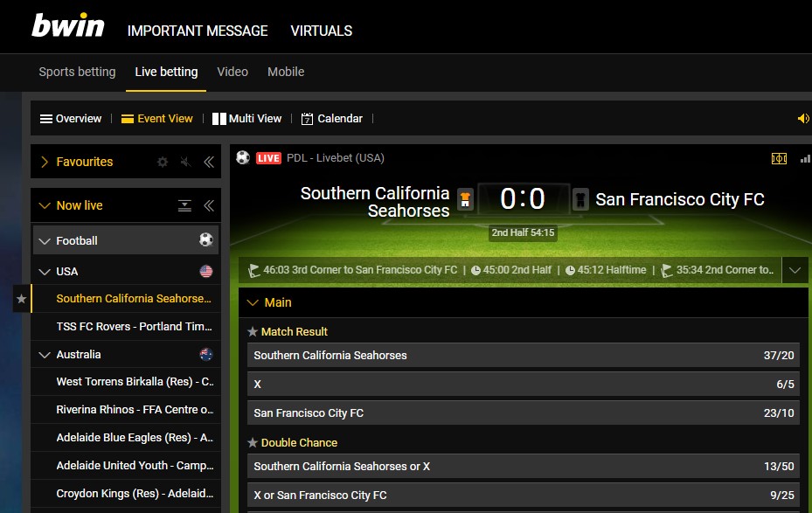
Task: Bet on Southern California Seahorses at 37/20
Action: click(524, 355)
